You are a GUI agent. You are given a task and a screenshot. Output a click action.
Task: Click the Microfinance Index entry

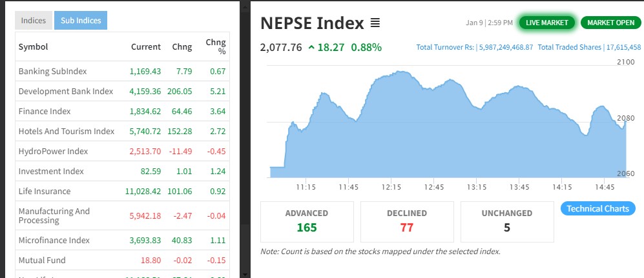(x=54, y=240)
